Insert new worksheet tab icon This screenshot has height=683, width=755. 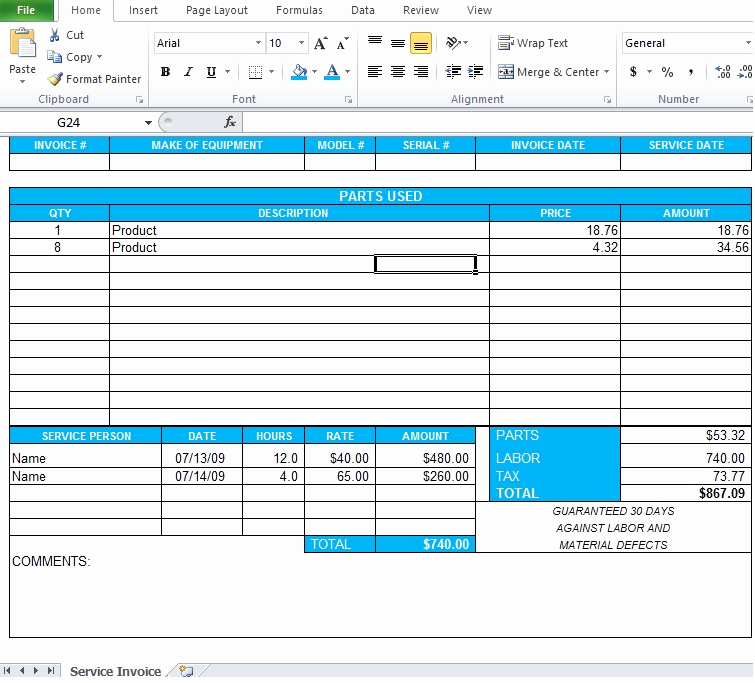point(186,670)
